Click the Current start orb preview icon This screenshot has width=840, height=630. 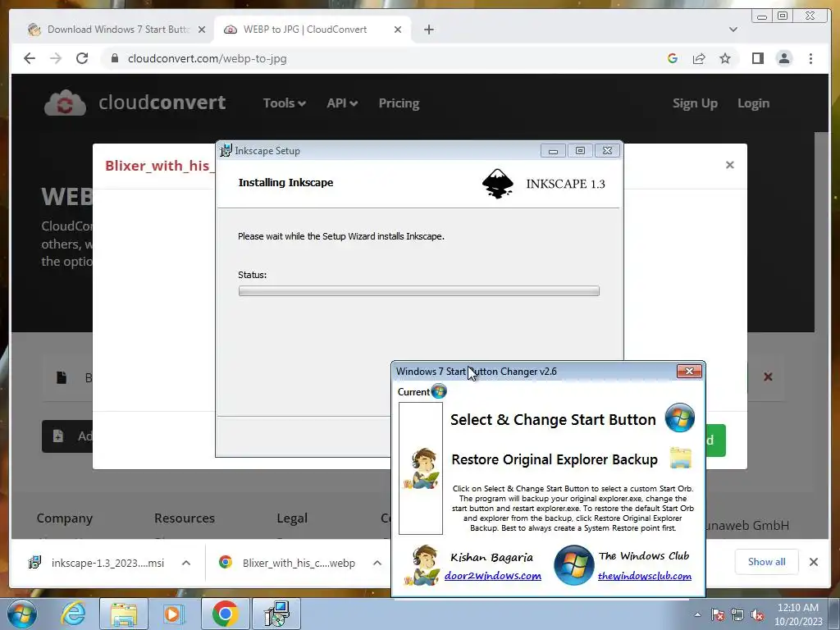tap(439, 391)
